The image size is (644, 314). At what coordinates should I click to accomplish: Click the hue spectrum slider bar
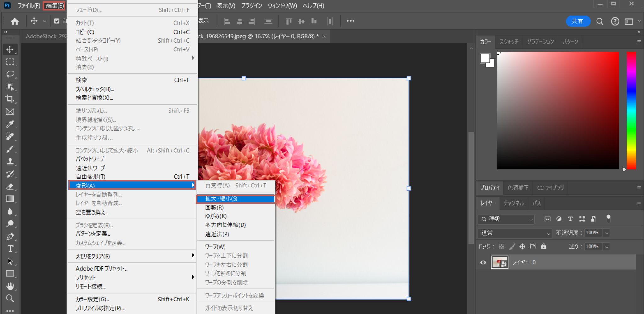pos(631,110)
